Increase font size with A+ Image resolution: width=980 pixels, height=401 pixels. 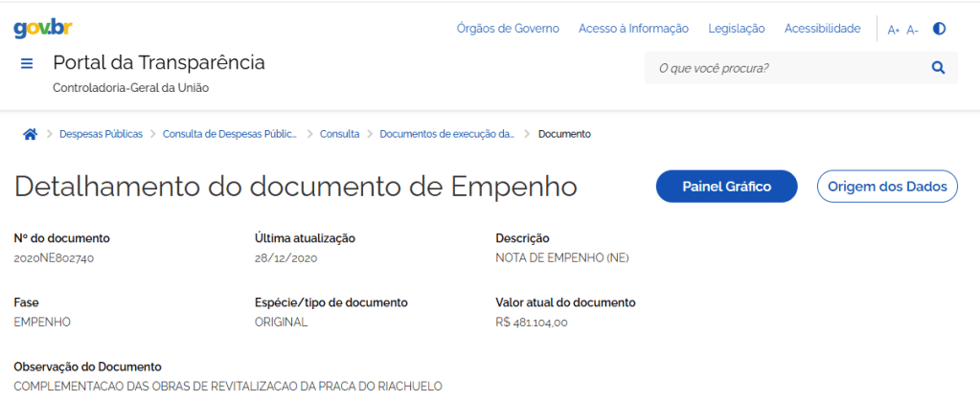click(x=893, y=30)
